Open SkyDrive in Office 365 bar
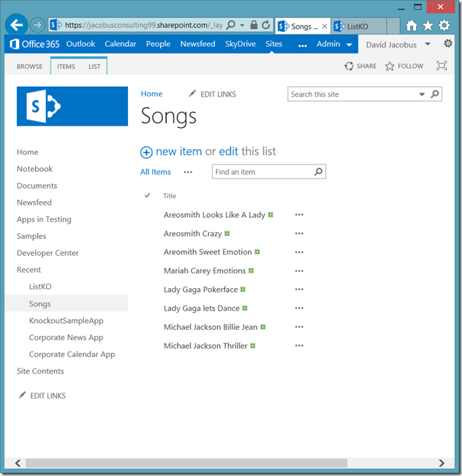 click(241, 44)
